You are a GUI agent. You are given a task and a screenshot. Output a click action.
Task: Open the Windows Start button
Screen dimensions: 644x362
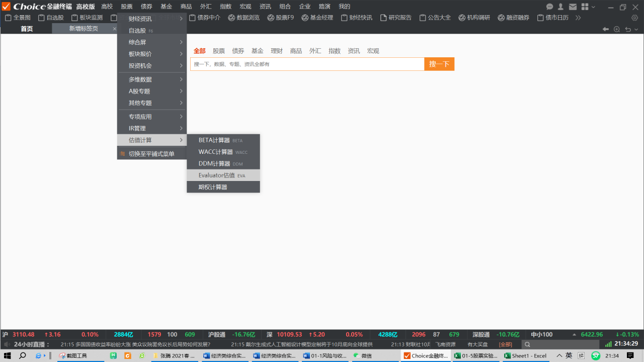8,355
